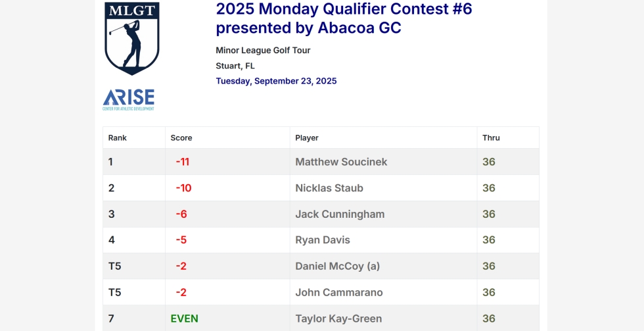
Task: Select Ryan Davis in the leaderboard
Action: [x=323, y=240]
